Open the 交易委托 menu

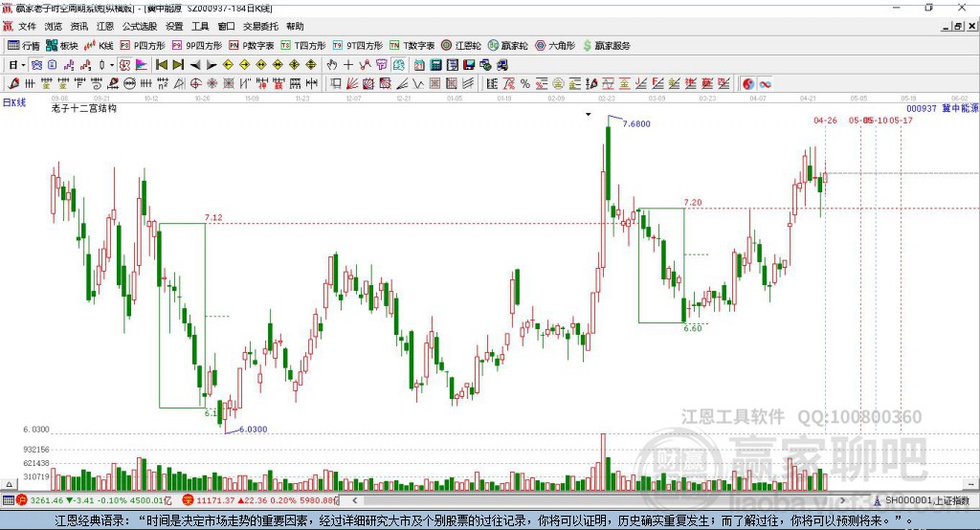[x=260, y=26]
